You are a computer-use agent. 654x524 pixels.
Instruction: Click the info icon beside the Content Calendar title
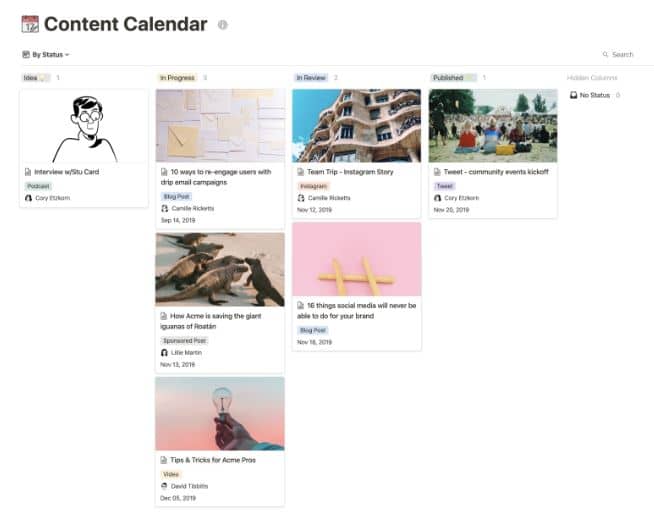[223, 25]
